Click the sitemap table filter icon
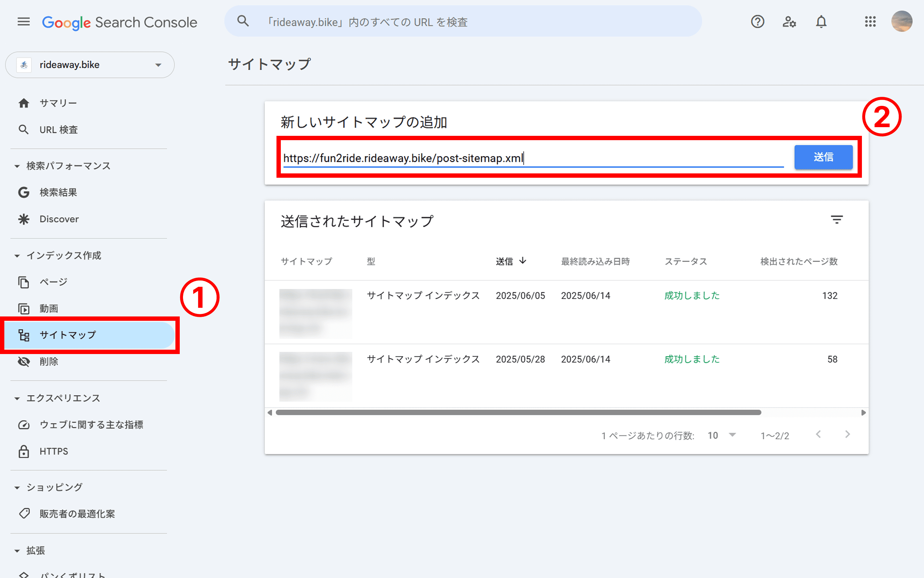924x578 pixels. pyautogui.click(x=837, y=220)
